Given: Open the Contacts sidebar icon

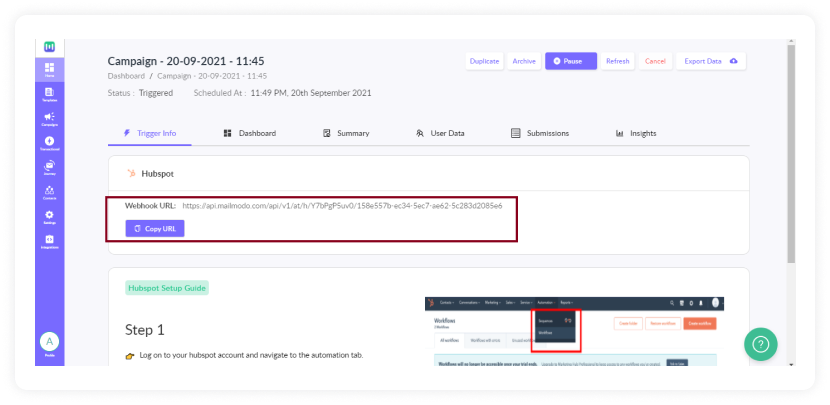Looking at the screenshot, I should [x=50, y=193].
